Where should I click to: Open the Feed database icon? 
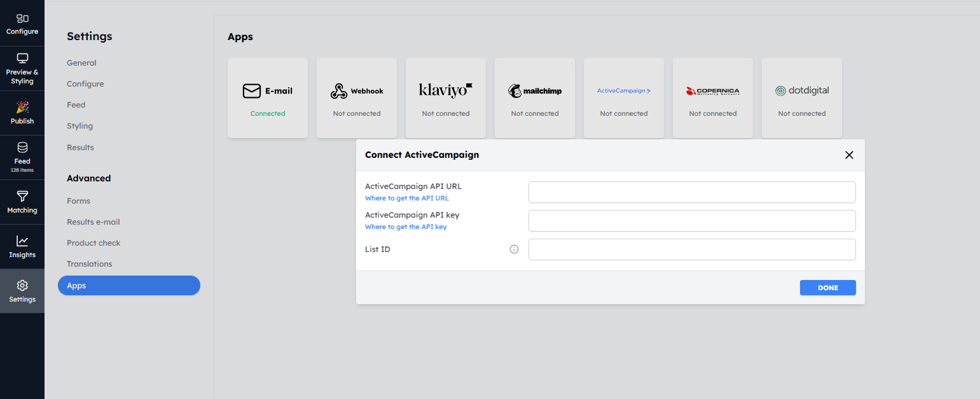tap(22, 148)
